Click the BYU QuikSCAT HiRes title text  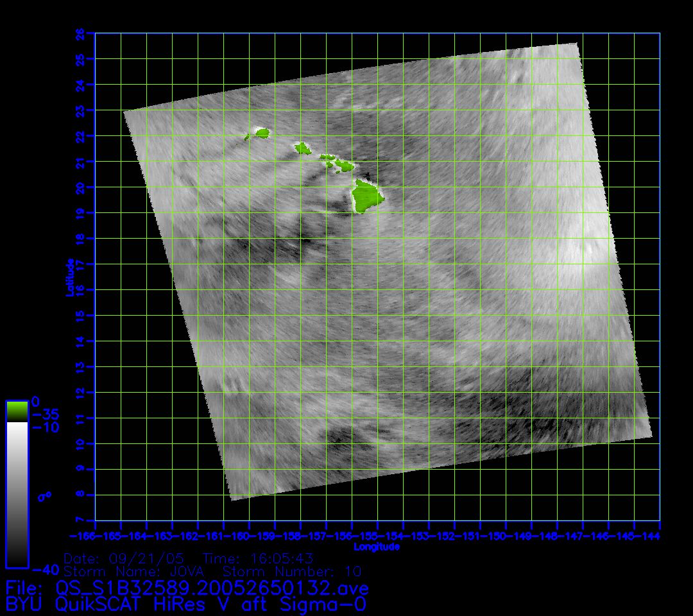pyautogui.click(x=186, y=604)
